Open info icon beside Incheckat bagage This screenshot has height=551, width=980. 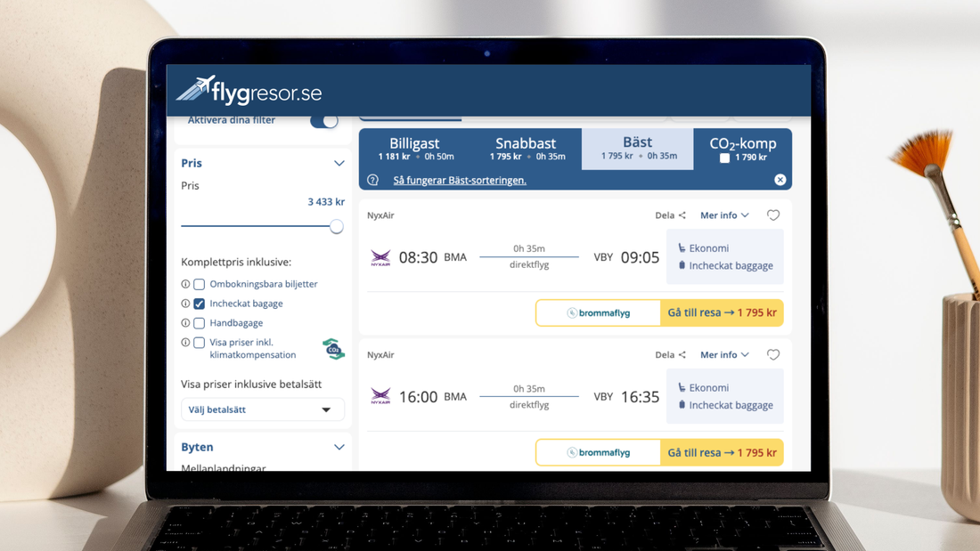pos(185,304)
